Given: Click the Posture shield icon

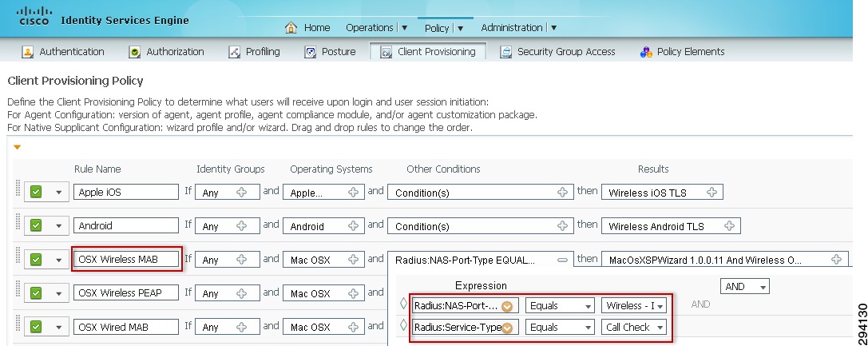Looking at the screenshot, I should [311, 52].
